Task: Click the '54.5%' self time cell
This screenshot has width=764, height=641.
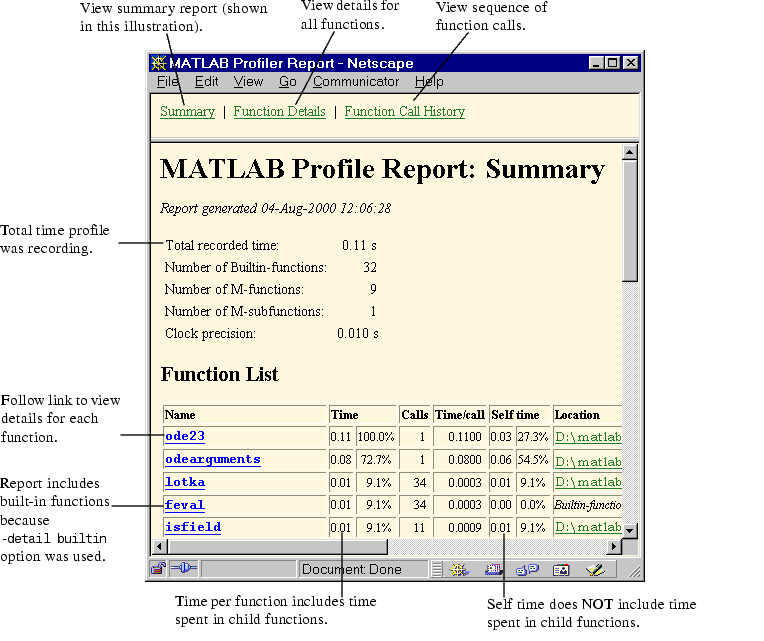Action: point(533,460)
